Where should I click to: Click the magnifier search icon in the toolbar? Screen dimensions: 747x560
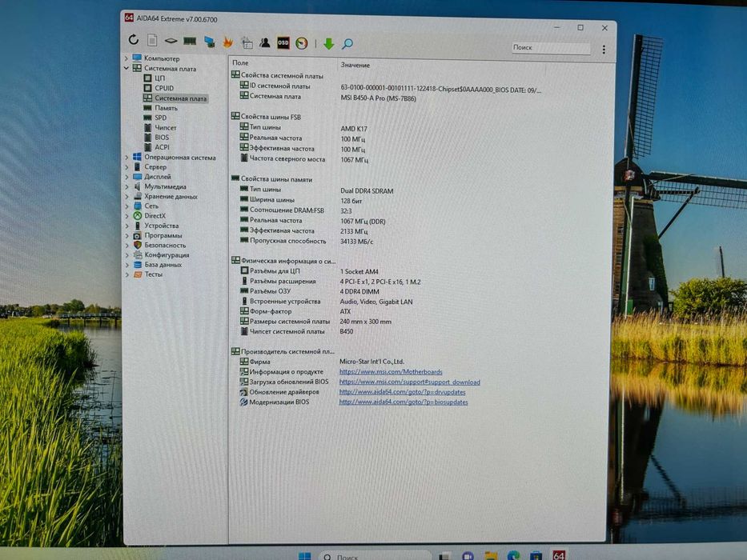pos(347,44)
